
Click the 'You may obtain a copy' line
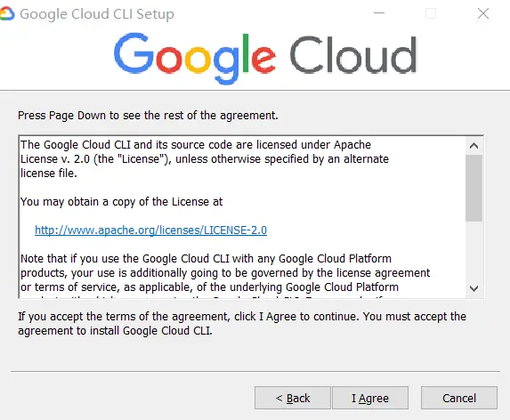122,202
